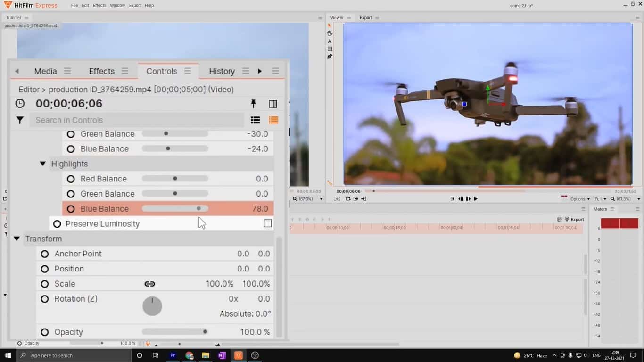Click the Scale link proportions icon

149,284
